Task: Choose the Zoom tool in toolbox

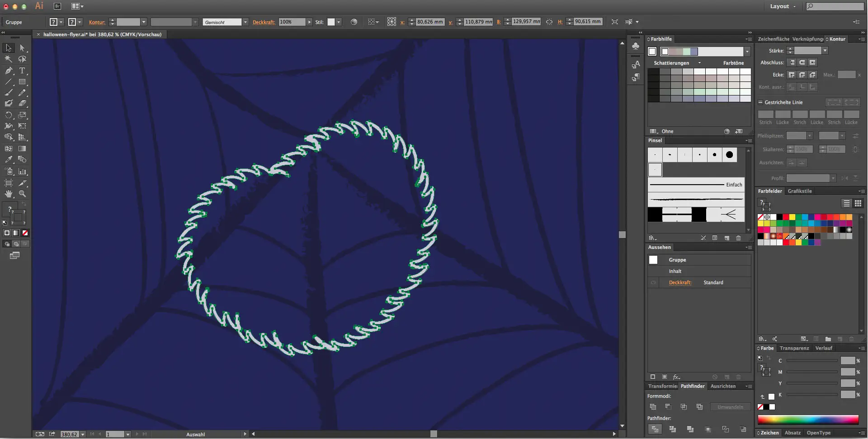Action: click(22, 194)
